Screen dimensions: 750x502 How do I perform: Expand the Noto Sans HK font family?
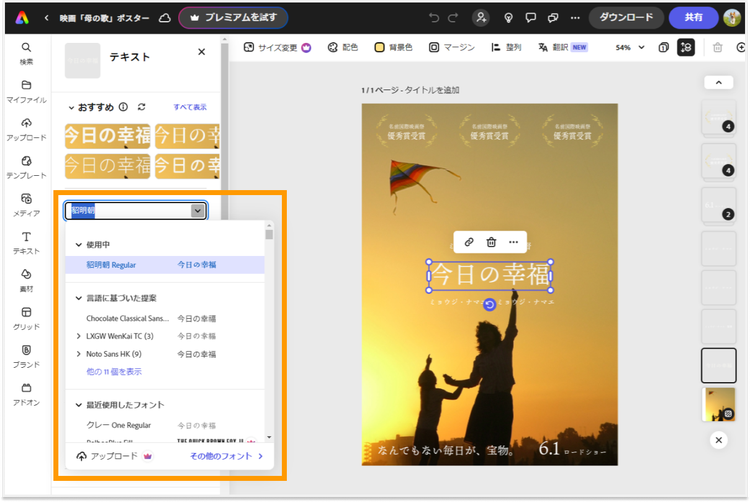click(78, 354)
